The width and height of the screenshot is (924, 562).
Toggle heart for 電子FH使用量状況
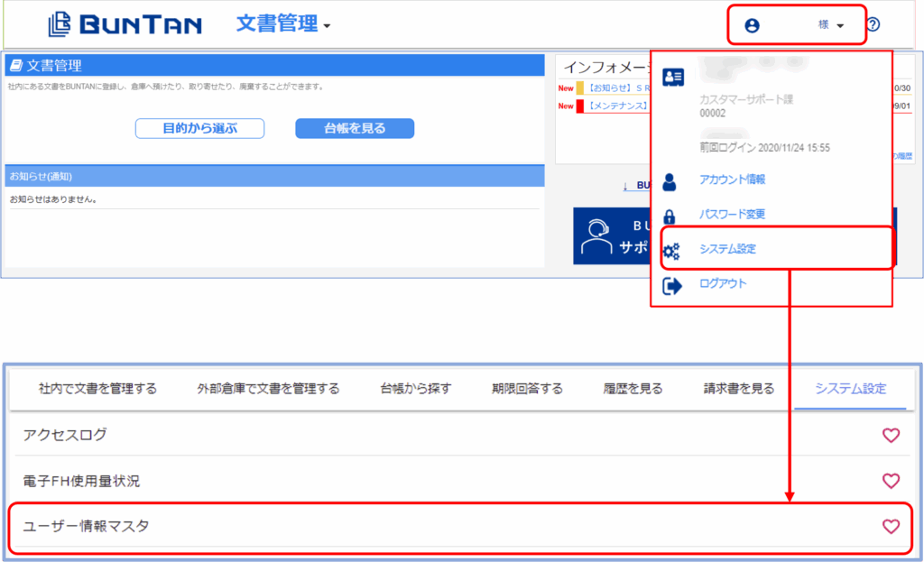pyautogui.click(x=891, y=481)
